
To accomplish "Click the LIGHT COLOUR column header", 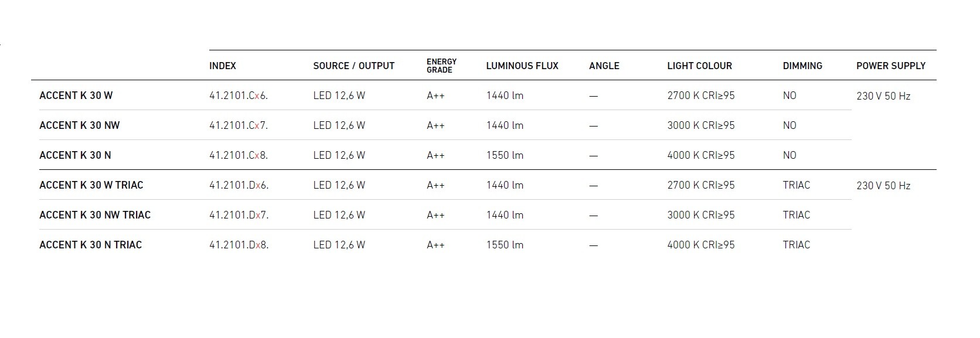I will point(699,66).
